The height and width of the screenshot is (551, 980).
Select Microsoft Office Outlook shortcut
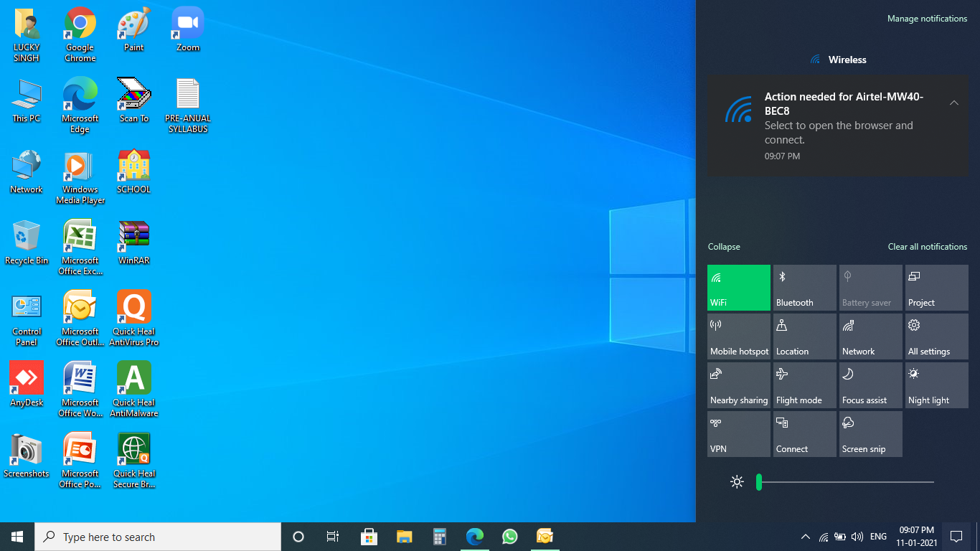pos(80,319)
